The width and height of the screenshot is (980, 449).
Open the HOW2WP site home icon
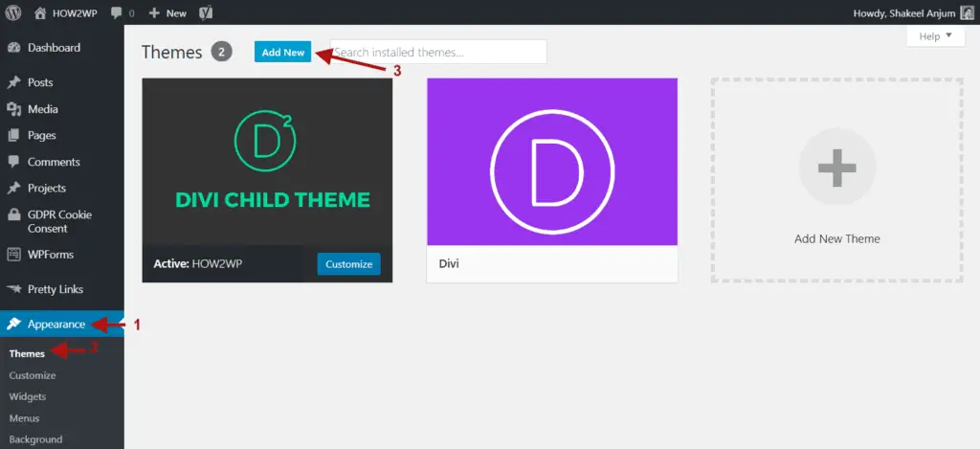[40, 13]
